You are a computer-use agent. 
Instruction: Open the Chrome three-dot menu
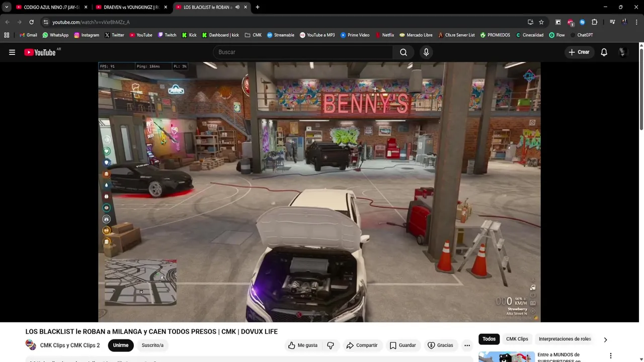point(636,22)
